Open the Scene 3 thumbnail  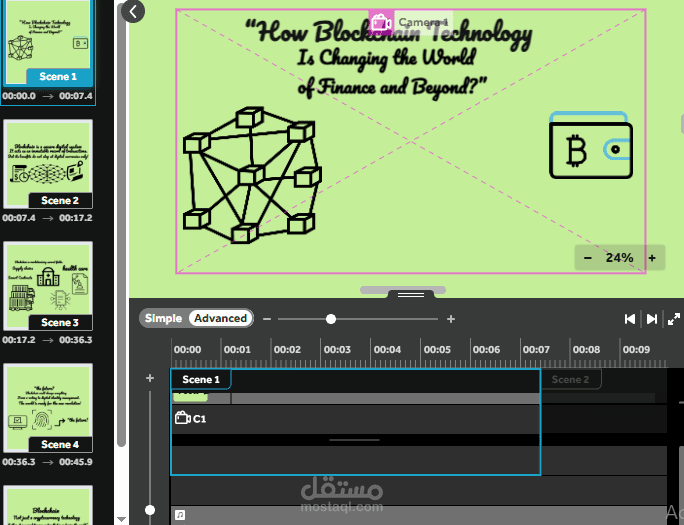48,286
